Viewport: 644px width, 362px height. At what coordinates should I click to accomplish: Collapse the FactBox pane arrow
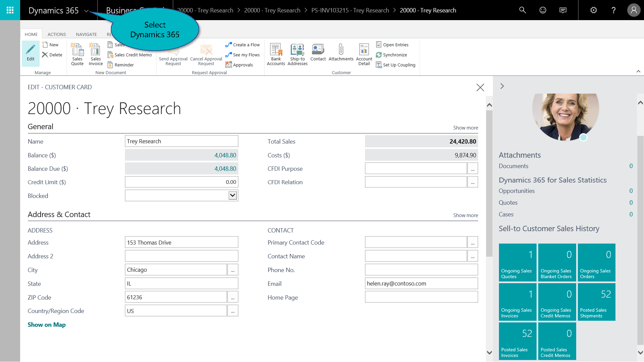click(502, 86)
